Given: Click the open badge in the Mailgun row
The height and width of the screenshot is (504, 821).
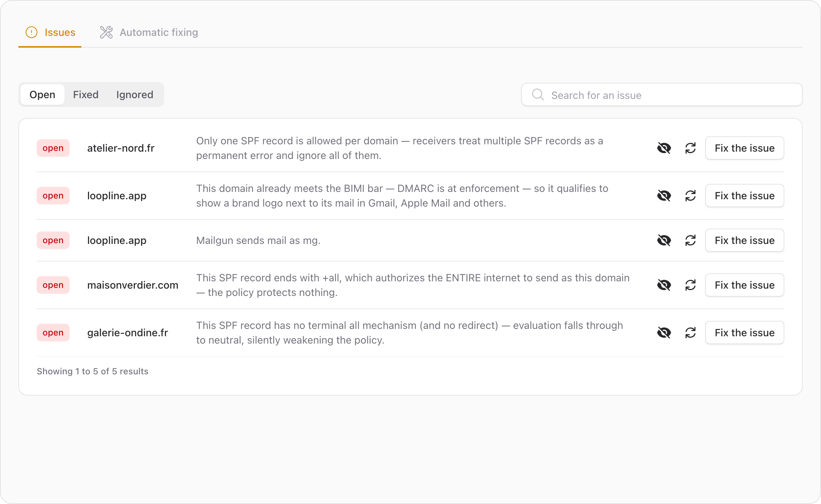Looking at the screenshot, I should coord(53,240).
